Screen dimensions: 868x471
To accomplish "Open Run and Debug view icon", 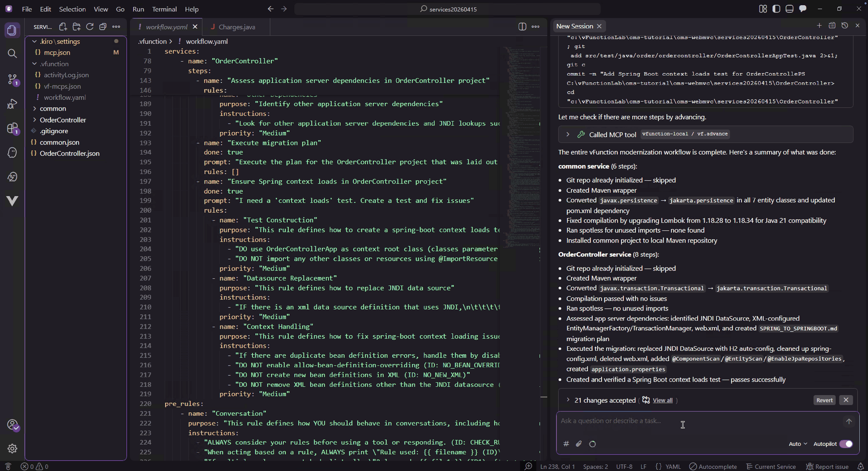I will (x=12, y=104).
